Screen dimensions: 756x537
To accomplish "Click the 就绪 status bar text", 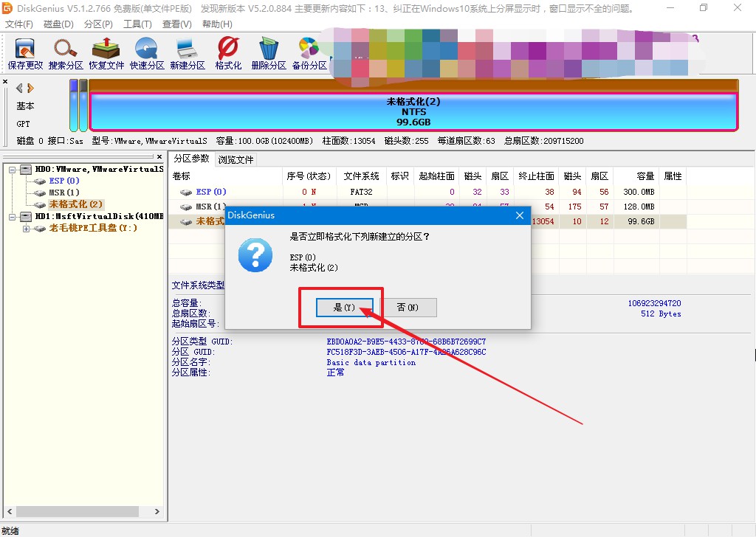I will (10, 531).
